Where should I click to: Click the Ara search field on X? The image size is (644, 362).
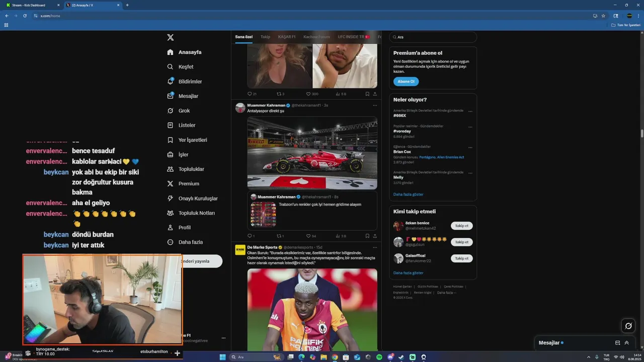click(x=433, y=37)
